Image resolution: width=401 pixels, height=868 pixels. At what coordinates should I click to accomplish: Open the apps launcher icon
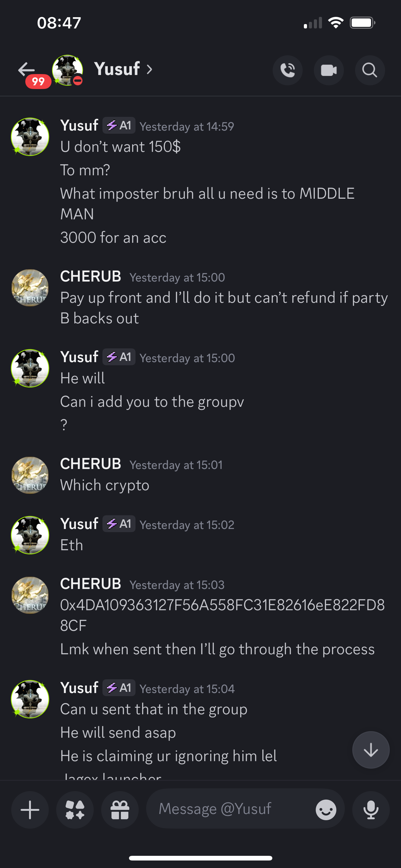pyautogui.click(x=75, y=810)
